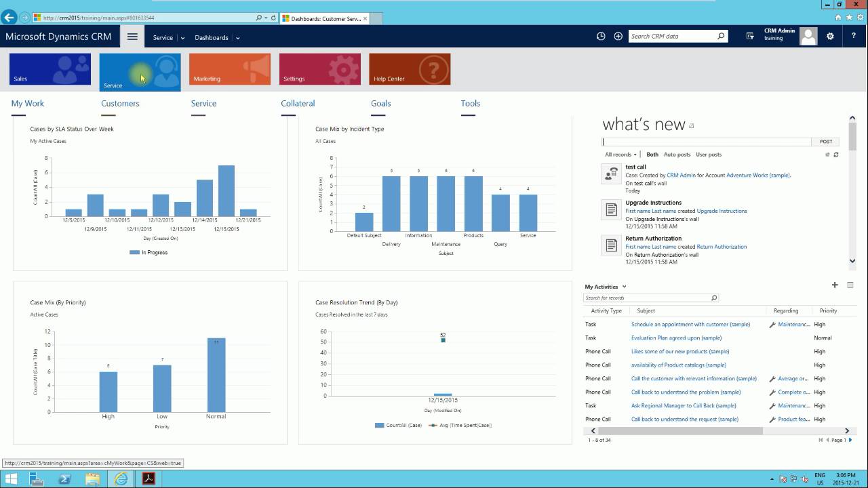Click activities horizontal scrollbar right arrow
868x488 pixels.
click(x=847, y=431)
